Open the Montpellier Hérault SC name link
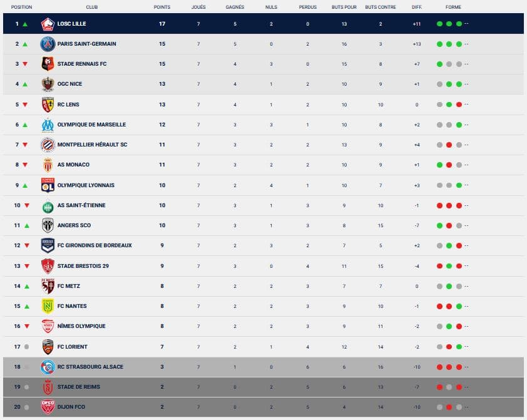 pyautogui.click(x=92, y=145)
